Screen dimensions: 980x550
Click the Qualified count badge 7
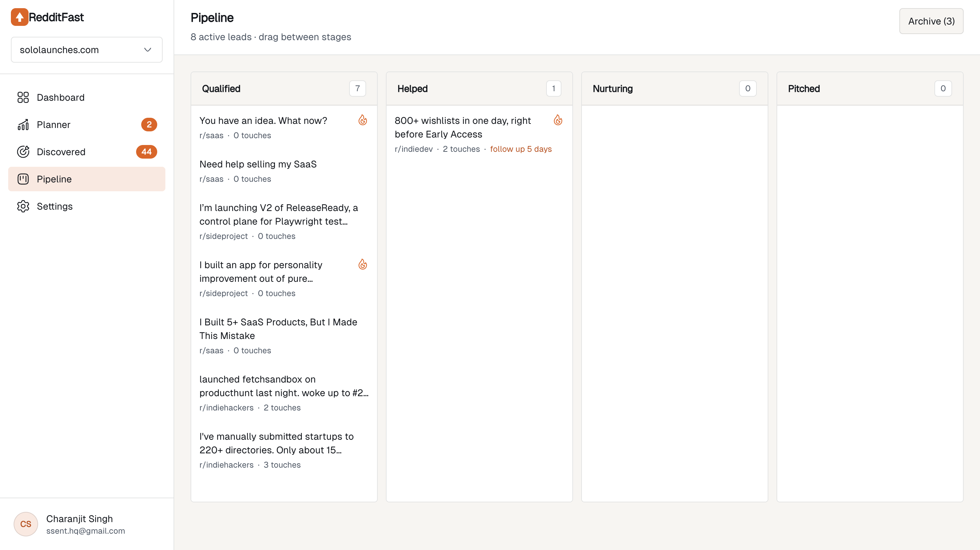click(357, 89)
